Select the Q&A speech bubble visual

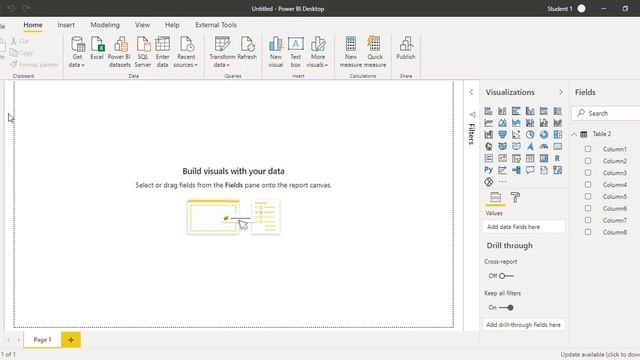pos(530,170)
